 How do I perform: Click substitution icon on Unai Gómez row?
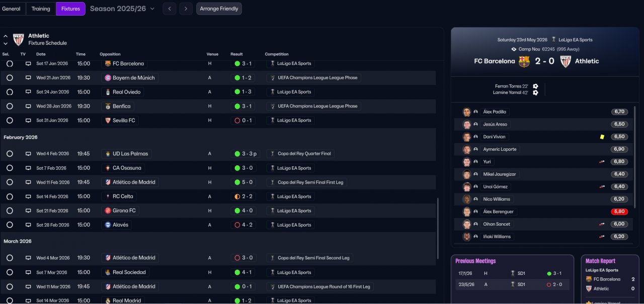pos(602,186)
